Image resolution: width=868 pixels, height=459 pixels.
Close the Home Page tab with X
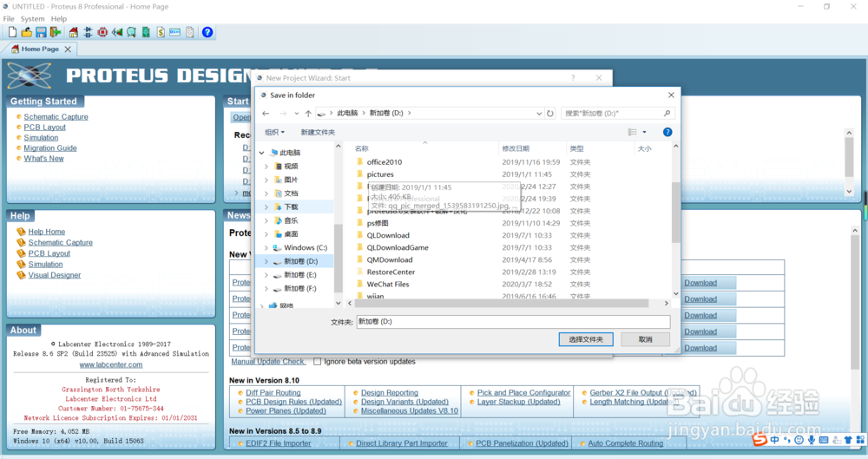pos(68,49)
